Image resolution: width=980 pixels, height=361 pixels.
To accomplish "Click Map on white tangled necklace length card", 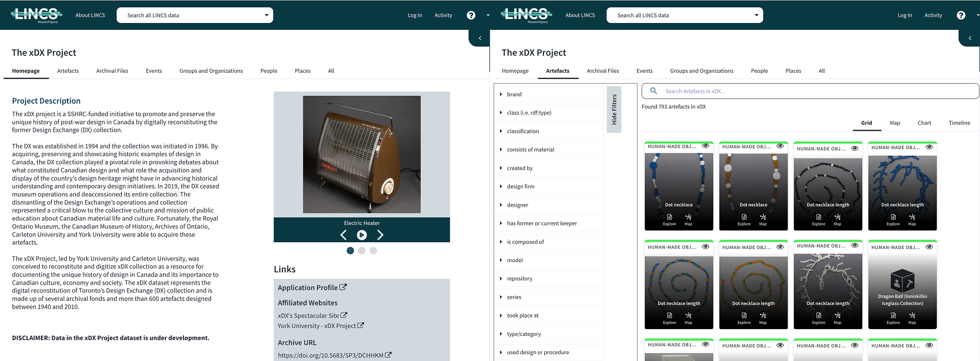I will click(x=837, y=318).
